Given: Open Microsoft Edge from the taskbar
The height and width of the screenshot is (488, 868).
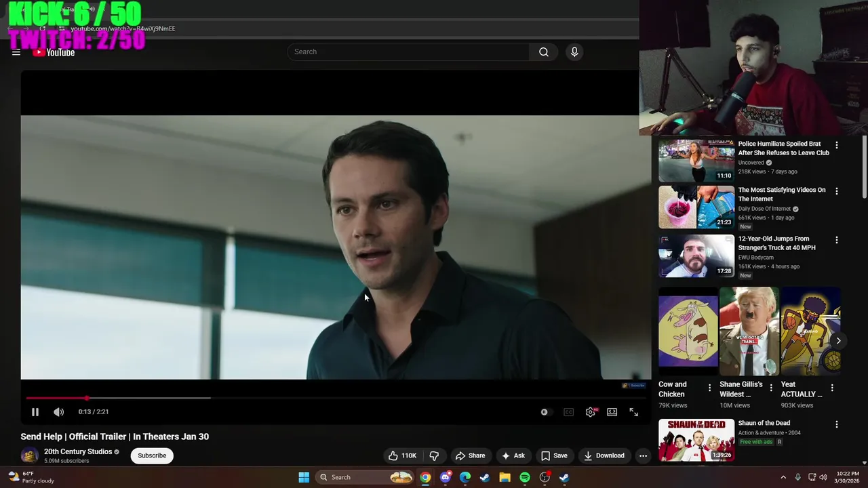Looking at the screenshot, I should tap(465, 477).
